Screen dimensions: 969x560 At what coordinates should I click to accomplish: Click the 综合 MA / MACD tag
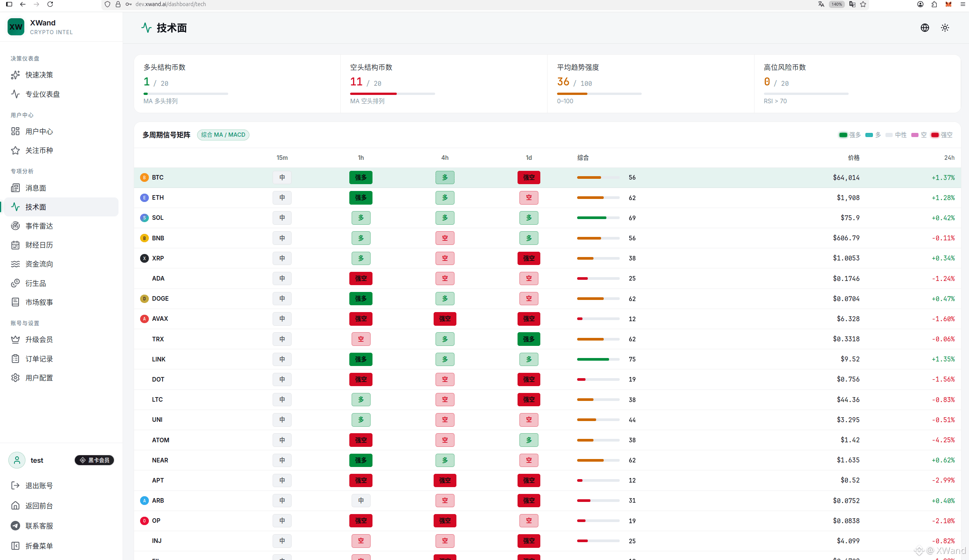pos(223,135)
